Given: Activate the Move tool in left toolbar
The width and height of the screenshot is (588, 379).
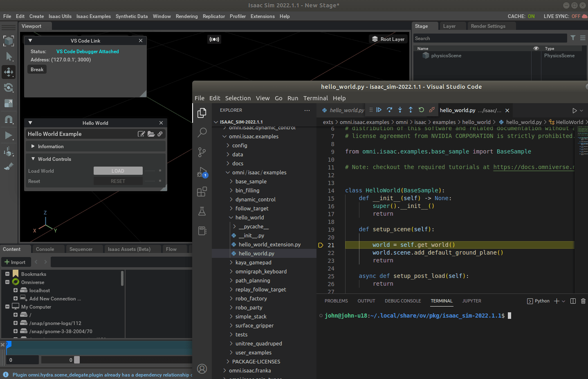Looking at the screenshot, I should [x=9, y=72].
